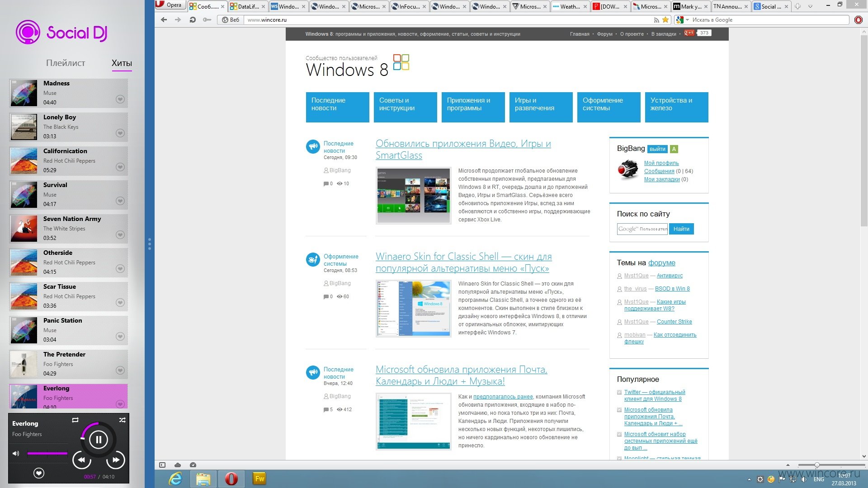Switch to the Weath... browser tab

click(x=570, y=6)
